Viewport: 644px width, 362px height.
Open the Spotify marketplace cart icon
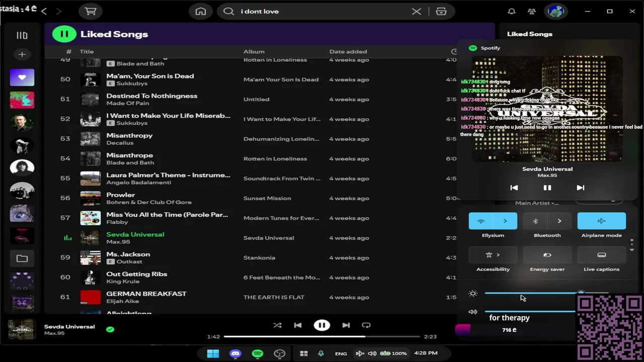click(x=91, y=11)
